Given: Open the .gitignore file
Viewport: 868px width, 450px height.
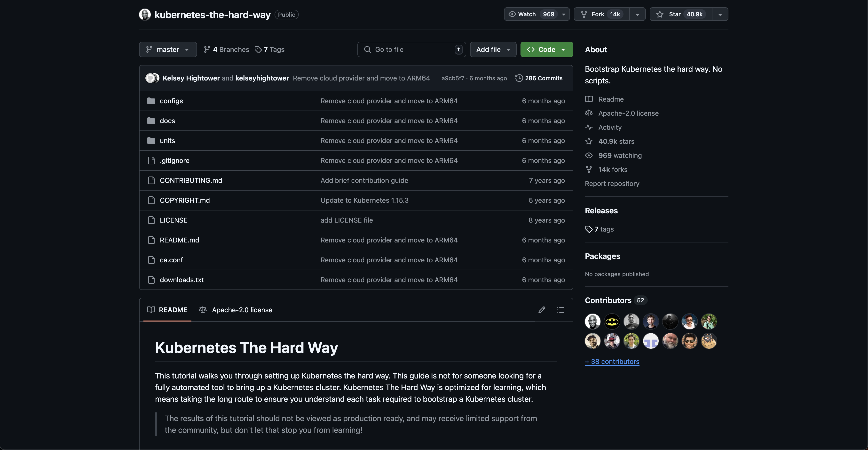Looking at the screenshot, I should [174, 161].
